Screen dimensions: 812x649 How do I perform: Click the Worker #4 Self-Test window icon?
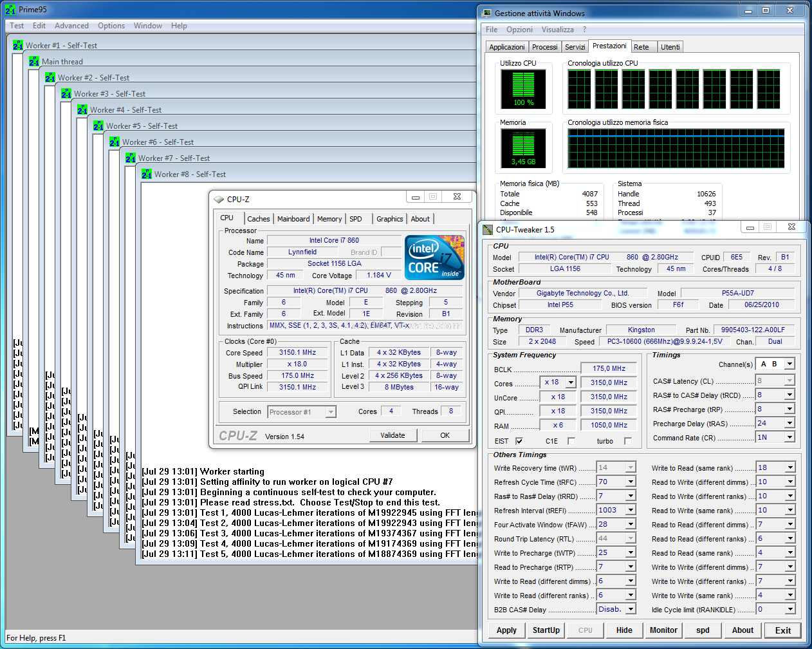(82, 109)
